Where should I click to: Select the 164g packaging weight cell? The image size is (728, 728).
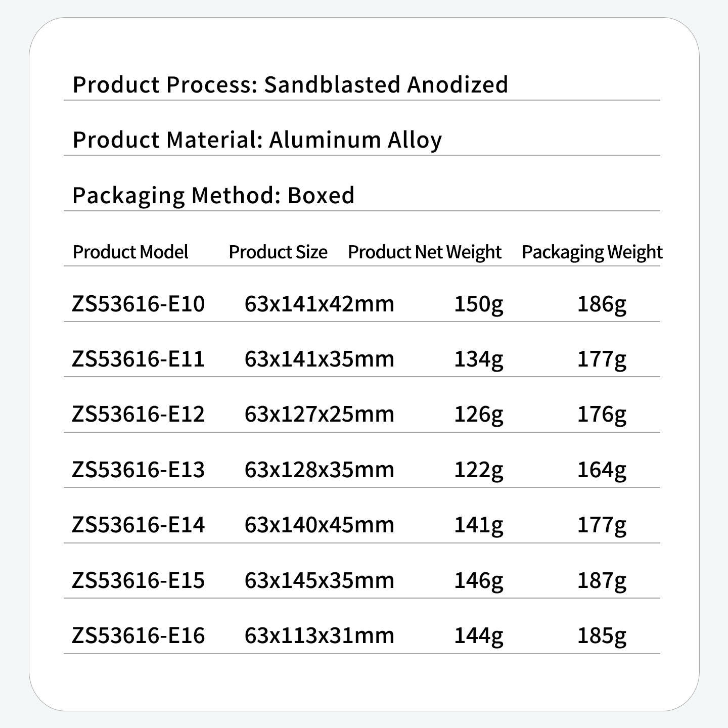[602, 470]
